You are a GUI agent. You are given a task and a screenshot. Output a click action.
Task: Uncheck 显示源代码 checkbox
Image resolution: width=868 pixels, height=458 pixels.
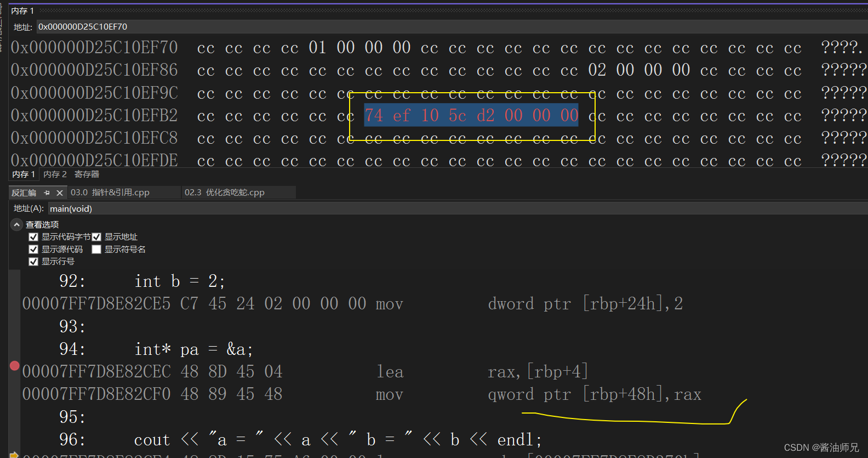point(33,250)
